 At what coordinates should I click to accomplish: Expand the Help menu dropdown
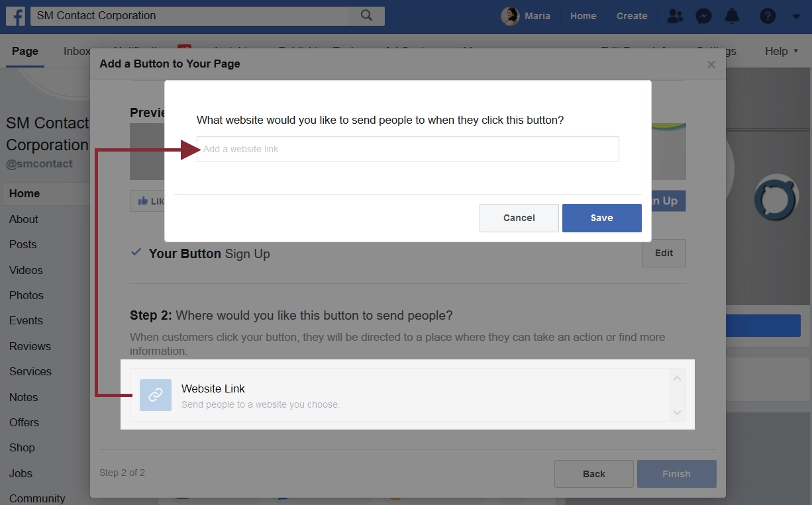[781, 51]
